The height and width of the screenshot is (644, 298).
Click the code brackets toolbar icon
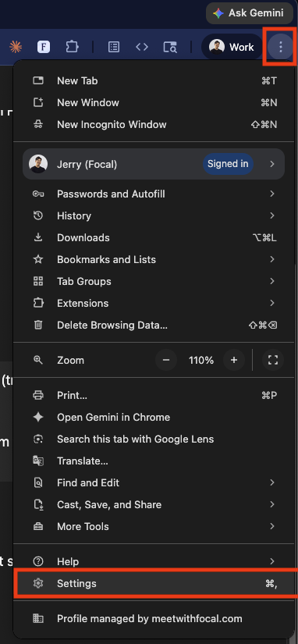(142, 48)
